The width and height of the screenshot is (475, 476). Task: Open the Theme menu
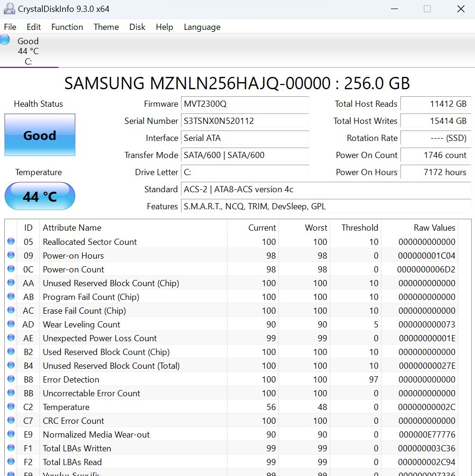pos(106,27)
